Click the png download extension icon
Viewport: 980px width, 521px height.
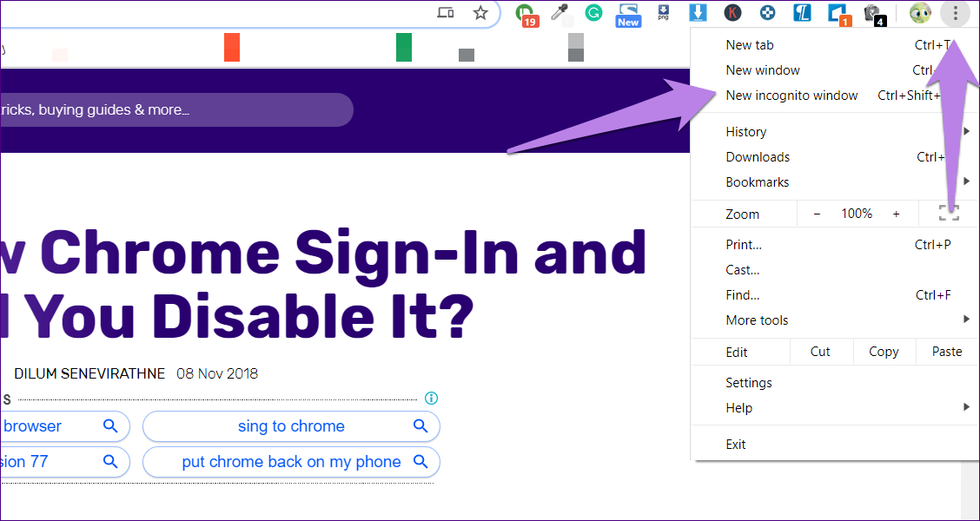click(664, 12)
